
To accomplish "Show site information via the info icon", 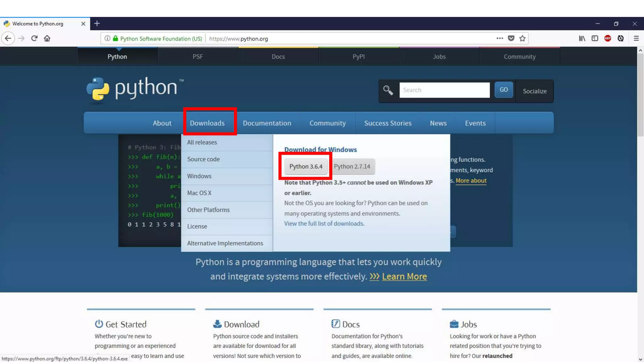I will pos(107,38).
